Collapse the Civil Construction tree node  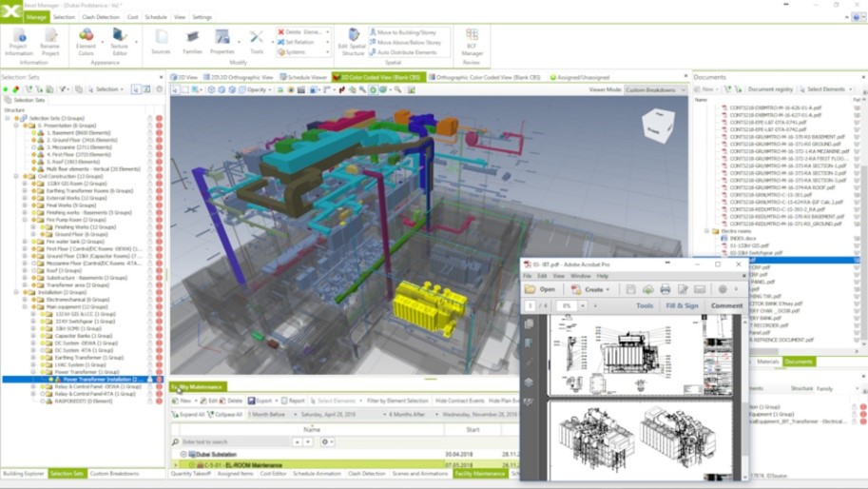(x=16, y=176)
